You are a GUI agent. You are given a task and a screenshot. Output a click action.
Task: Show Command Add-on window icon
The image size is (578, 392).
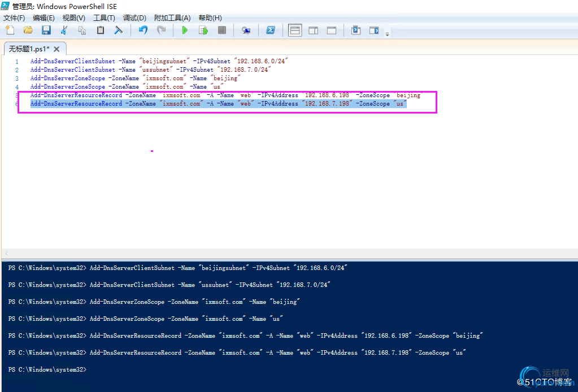[374, 30]
